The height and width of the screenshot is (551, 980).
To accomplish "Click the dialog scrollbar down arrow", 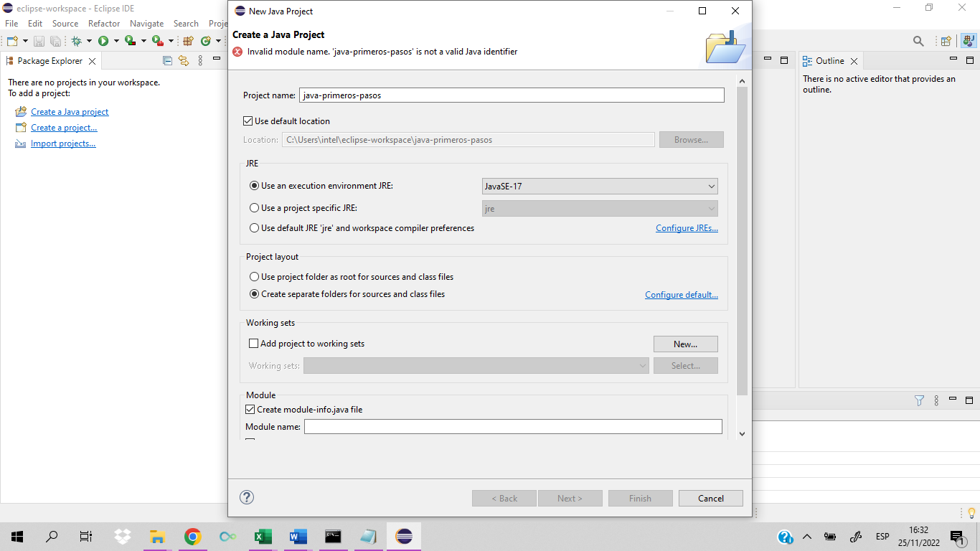I will pos(742,433).
